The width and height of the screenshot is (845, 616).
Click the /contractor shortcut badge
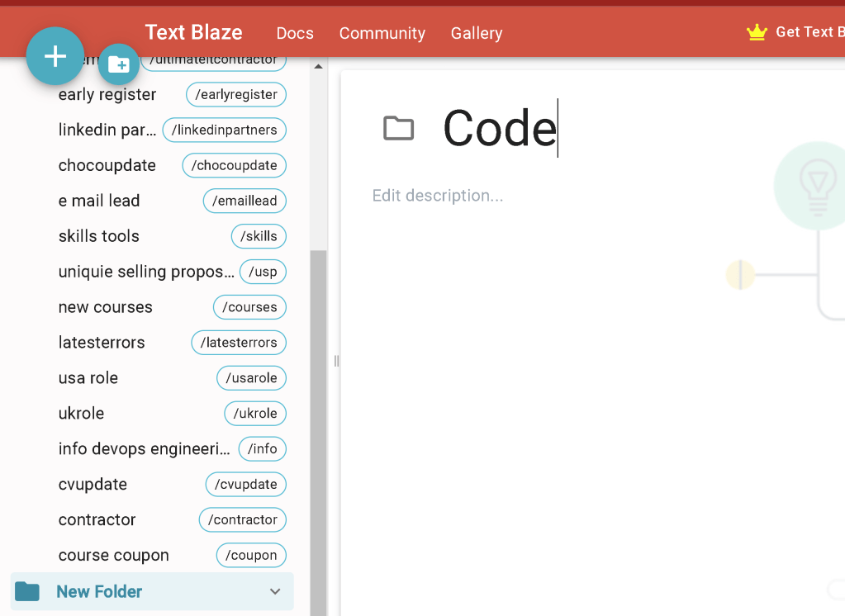(243, 520)
